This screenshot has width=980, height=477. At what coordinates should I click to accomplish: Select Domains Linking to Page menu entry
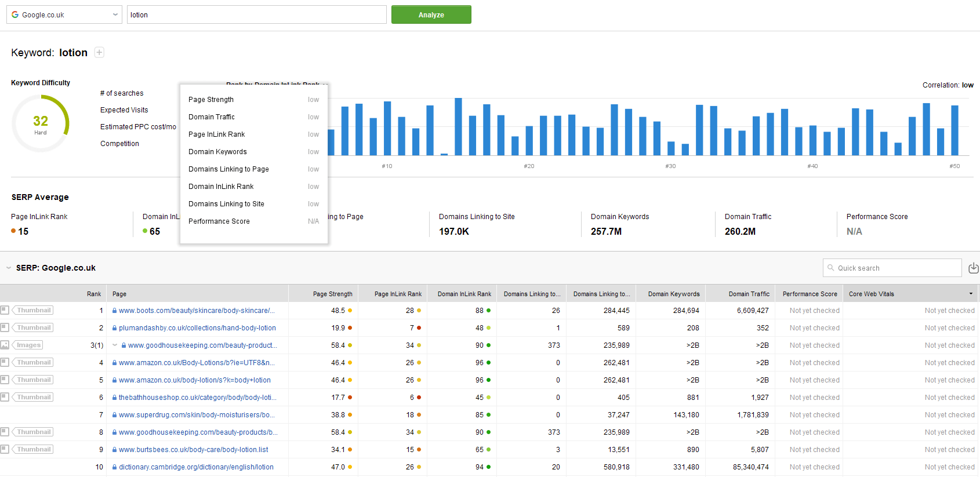[x=254, y=169]
